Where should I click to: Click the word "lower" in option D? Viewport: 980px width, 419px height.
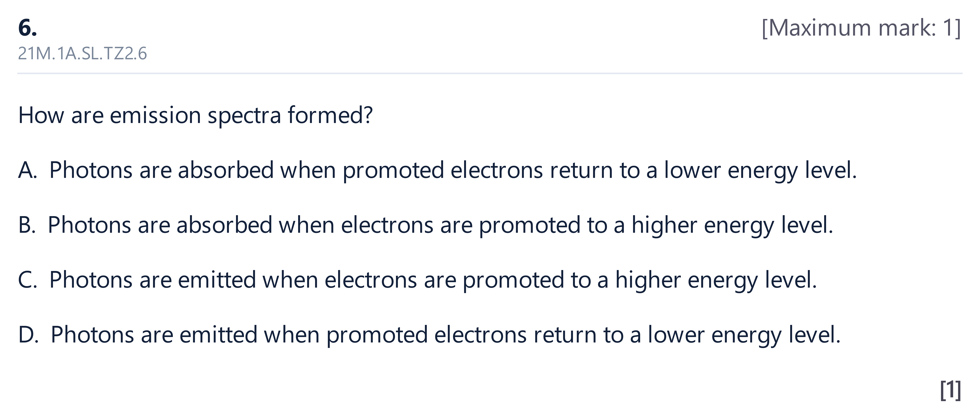[x=676, y=335]
